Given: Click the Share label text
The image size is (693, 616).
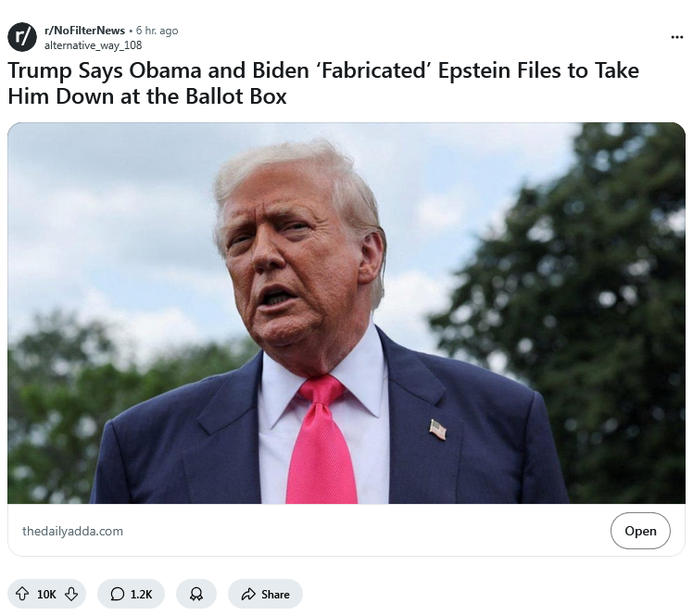Looking at the screenshot, I should click(275, 595).
